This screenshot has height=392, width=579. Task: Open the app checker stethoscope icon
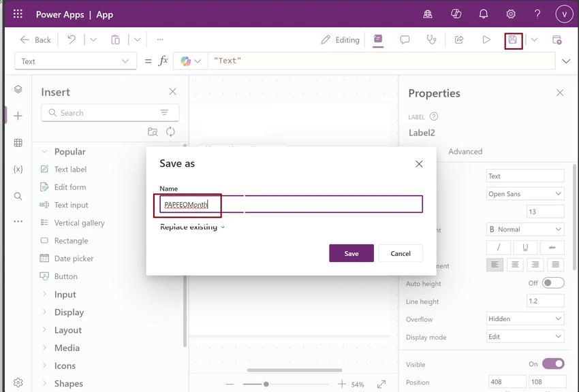(x=431, y=39)
